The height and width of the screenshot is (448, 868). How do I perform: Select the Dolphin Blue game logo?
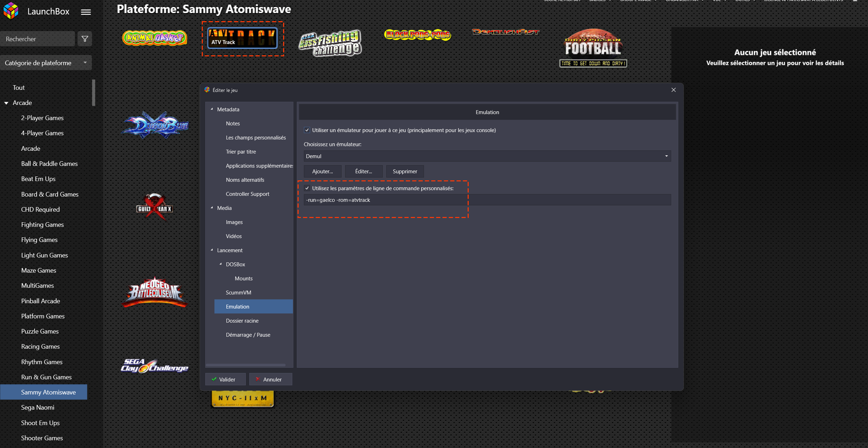pos(155,125)
